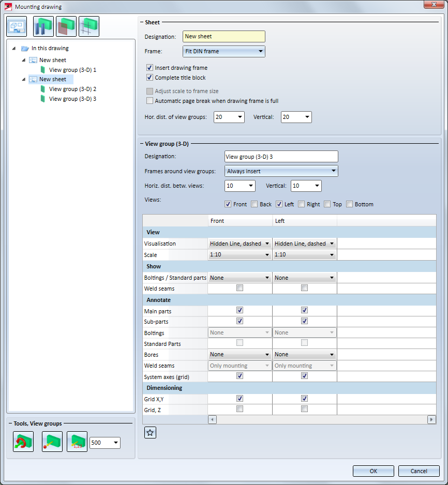Open Frames around view groups dropdown
Screen dimensions: 448x485
coord(281,171)
